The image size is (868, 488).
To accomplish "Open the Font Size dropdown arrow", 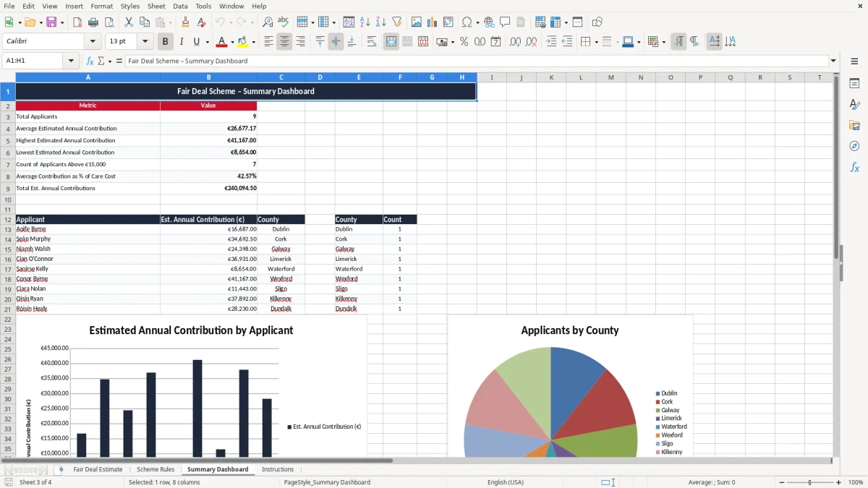I will click(x=145, y=42).
